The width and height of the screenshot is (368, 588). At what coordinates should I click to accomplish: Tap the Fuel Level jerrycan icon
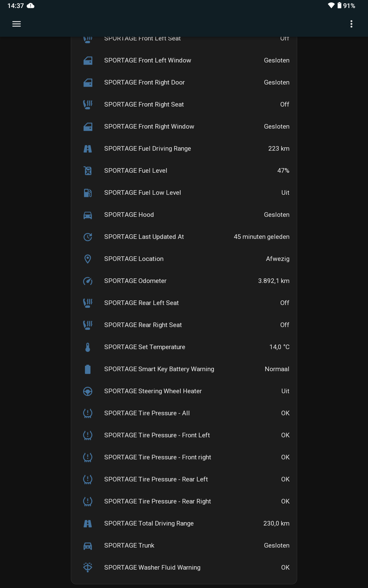click(x=88, y=171)
